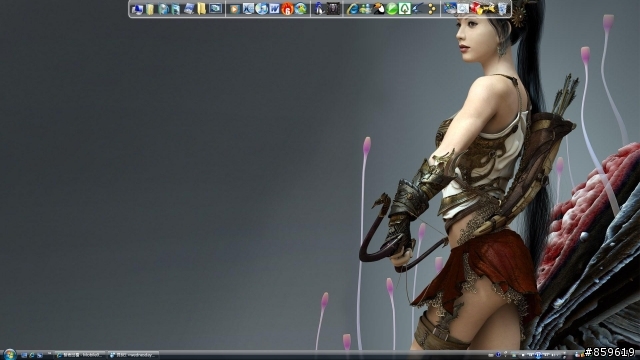Switch to the taskbar window labeled wednesday

pyautogui.click(x=133, y=355)
